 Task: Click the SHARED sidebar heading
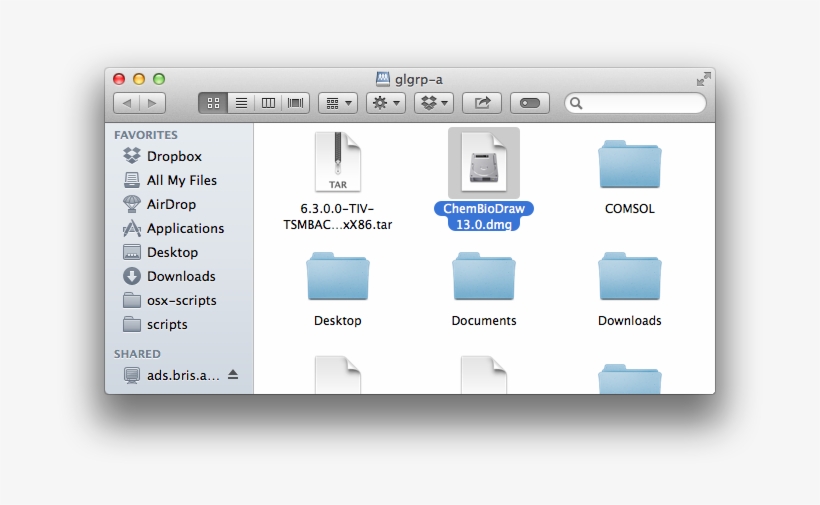pyautogui.click(x=137, y=354)
